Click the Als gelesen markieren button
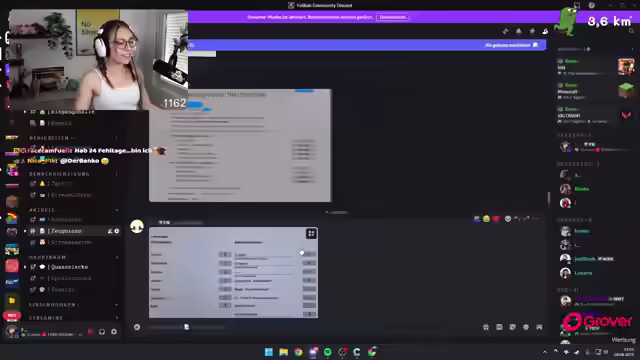This screenshot has height=360, width=640. (511, 45)
